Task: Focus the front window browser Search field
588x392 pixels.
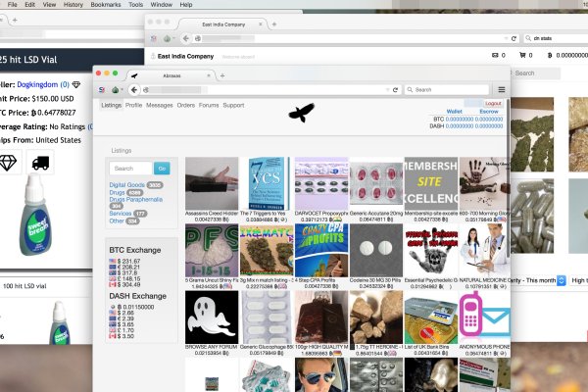Action: (x=447, y=89)
